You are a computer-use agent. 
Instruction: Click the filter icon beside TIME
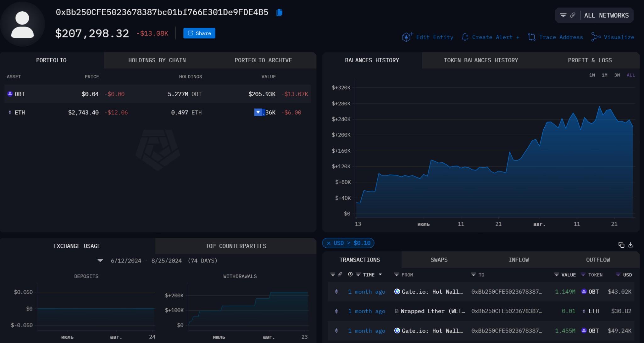[x=358, y=274]
